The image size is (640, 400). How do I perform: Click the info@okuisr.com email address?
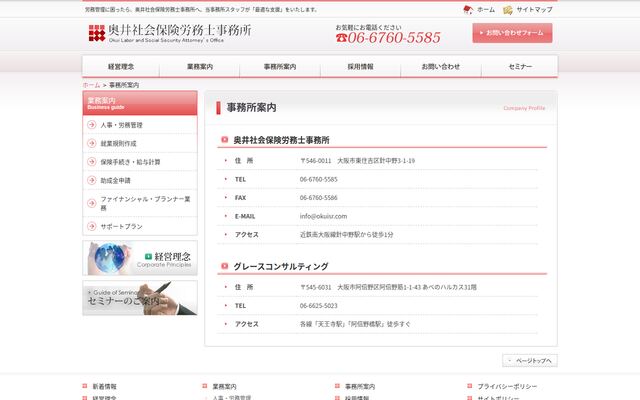[323, 216]
